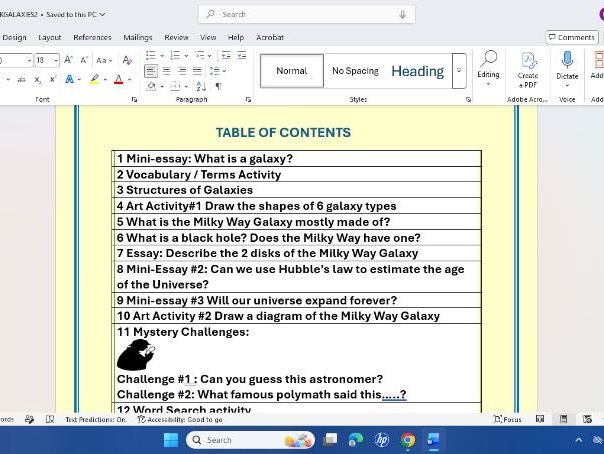Click the microphone icon in Search box

point(403,14)
